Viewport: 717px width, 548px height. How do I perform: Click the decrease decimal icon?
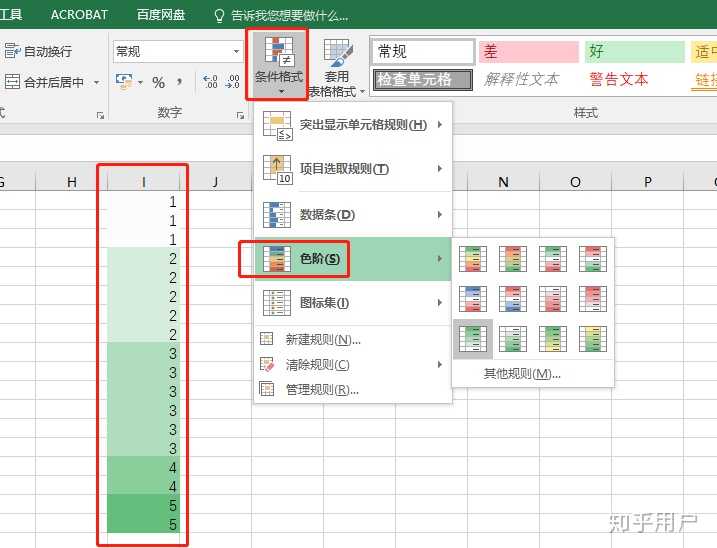(233, 82)
